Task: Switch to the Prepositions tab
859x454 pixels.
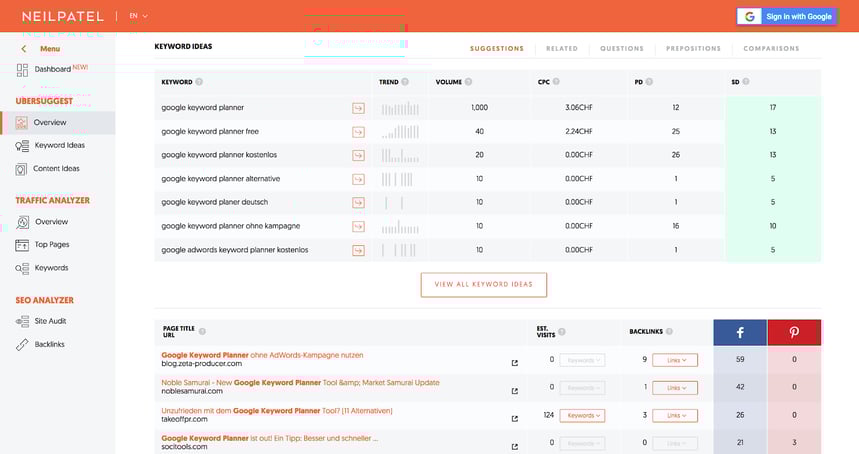Action: click(694, 49)
